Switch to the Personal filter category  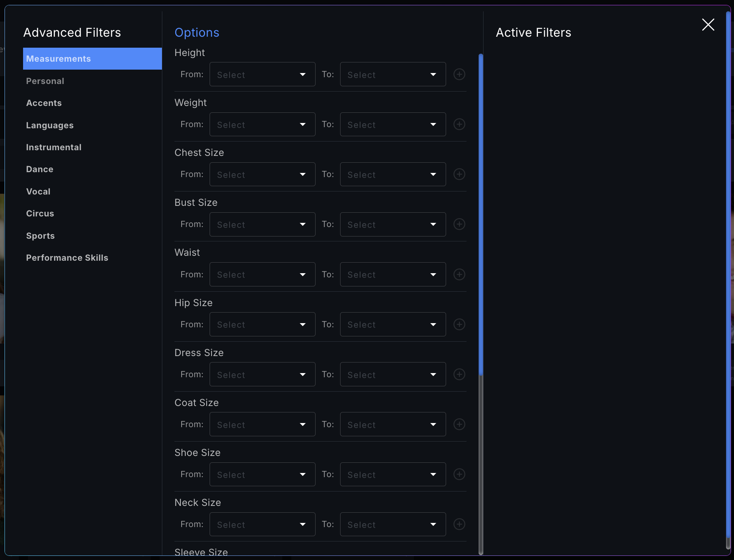[45, 81]
